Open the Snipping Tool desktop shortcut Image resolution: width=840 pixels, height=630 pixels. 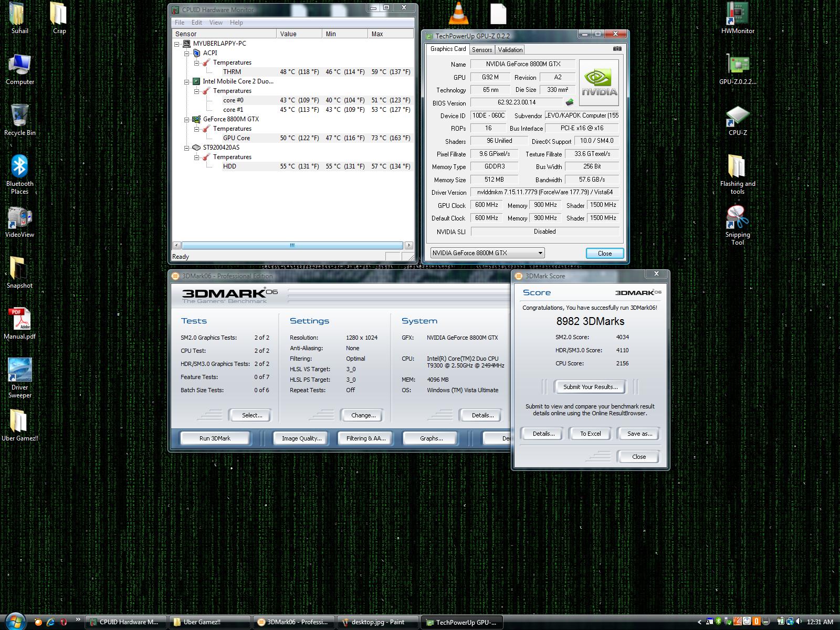point(737,217)
